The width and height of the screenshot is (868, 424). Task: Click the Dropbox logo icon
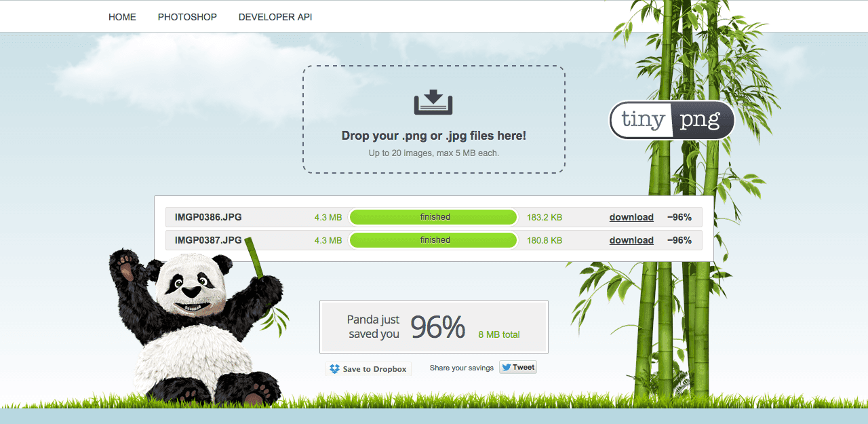(334, 369)
